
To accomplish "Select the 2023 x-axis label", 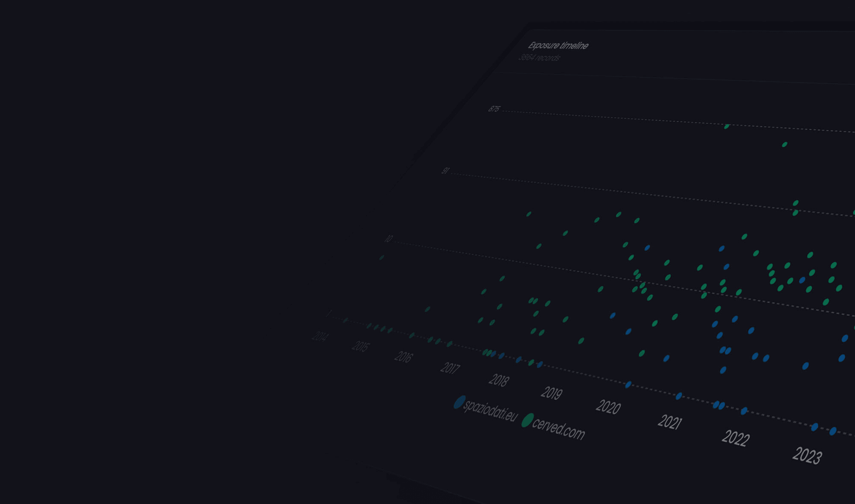I will coord(807,456).
